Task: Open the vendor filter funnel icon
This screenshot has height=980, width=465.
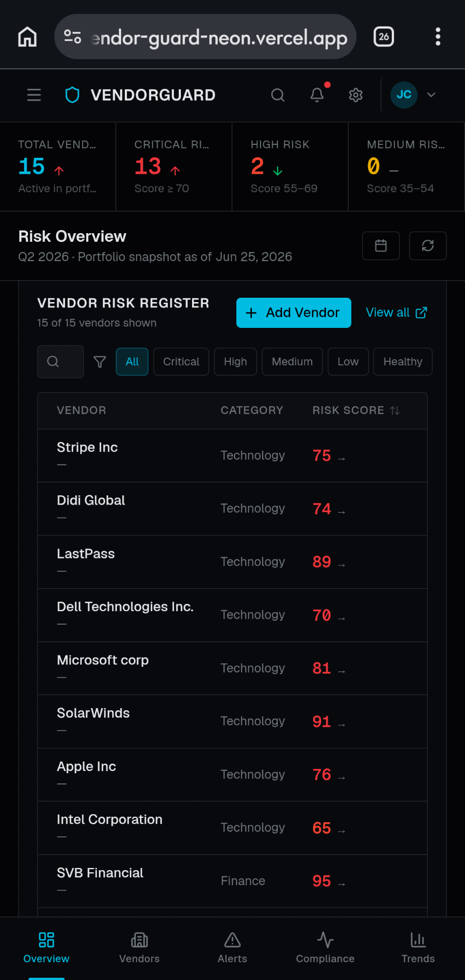Action: point(100,362)
